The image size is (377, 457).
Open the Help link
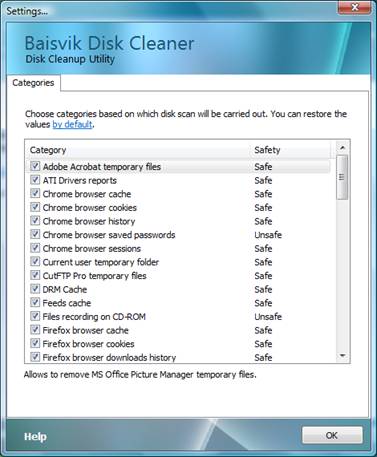click(x=35, y=437)
